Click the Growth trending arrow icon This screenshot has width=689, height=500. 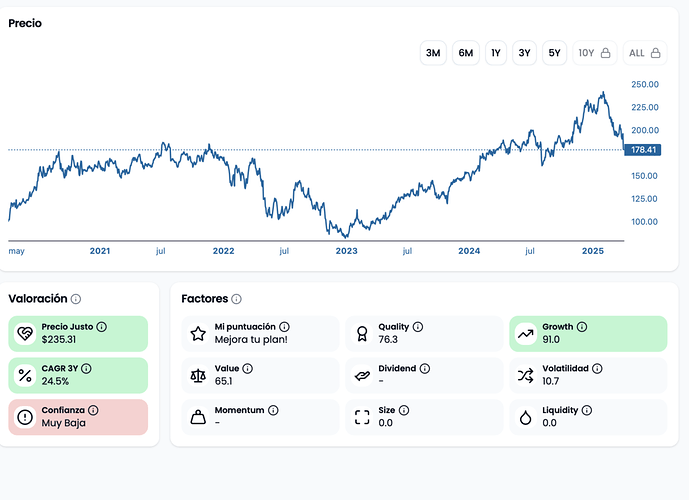pos(525,333)
